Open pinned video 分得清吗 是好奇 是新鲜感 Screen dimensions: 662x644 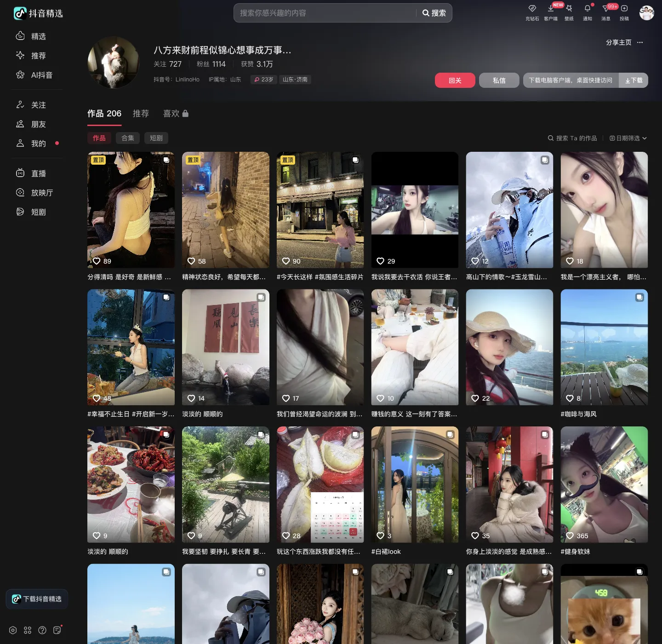[x=131, y=210]
